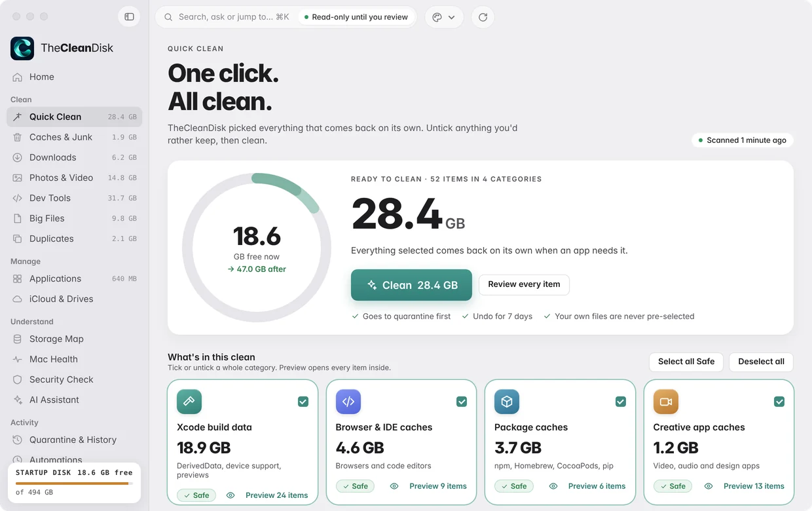The height and width of the screenshot is (511, 812).
Task: Click the eye icon on Xcode build data
Action: point(231,495)
